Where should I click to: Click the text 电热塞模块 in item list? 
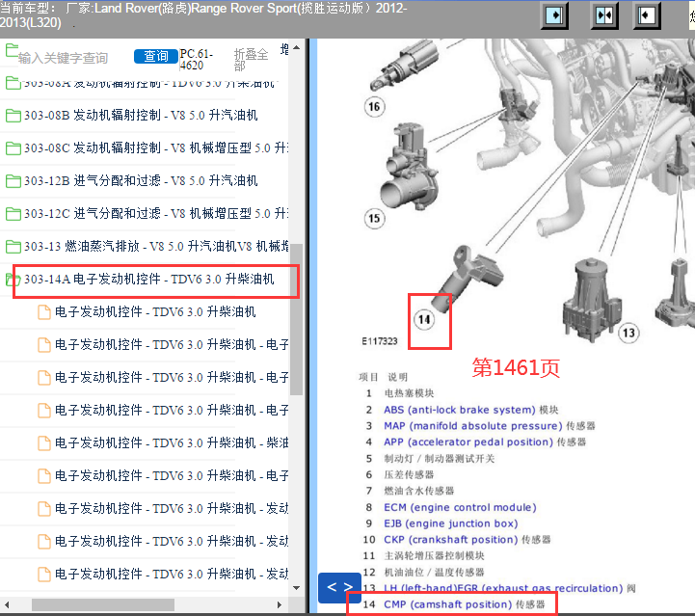coord(409,393)
